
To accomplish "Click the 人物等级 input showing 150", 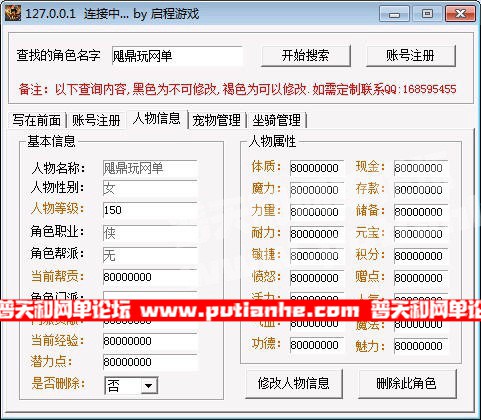I will [150, 210].
